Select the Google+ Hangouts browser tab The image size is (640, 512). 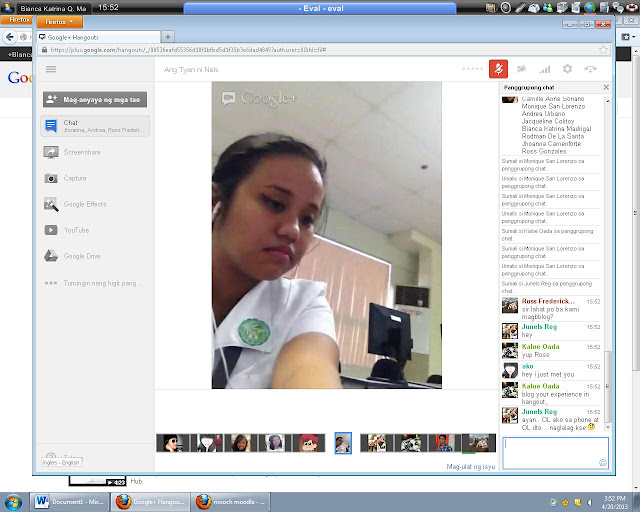(x=98, y=37)
